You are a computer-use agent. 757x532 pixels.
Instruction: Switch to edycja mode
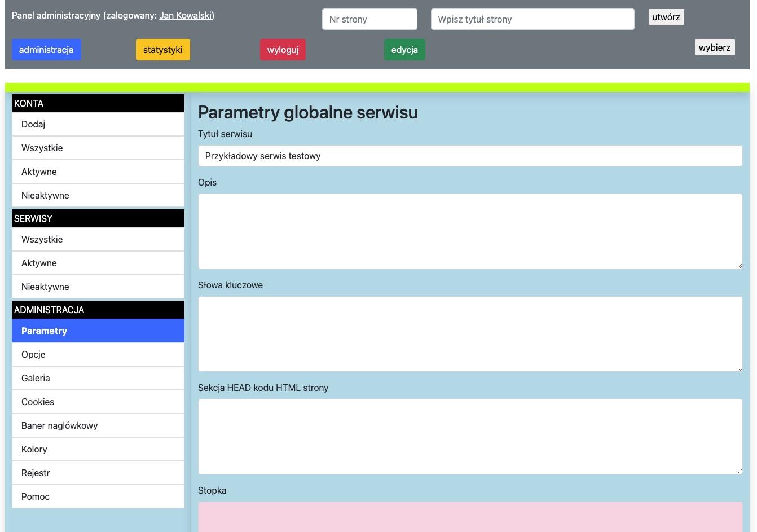point(404,50)
